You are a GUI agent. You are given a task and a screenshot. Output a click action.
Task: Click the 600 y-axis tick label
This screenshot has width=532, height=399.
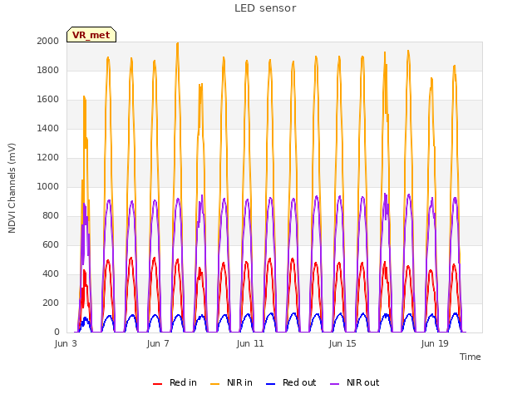(51, 244)
